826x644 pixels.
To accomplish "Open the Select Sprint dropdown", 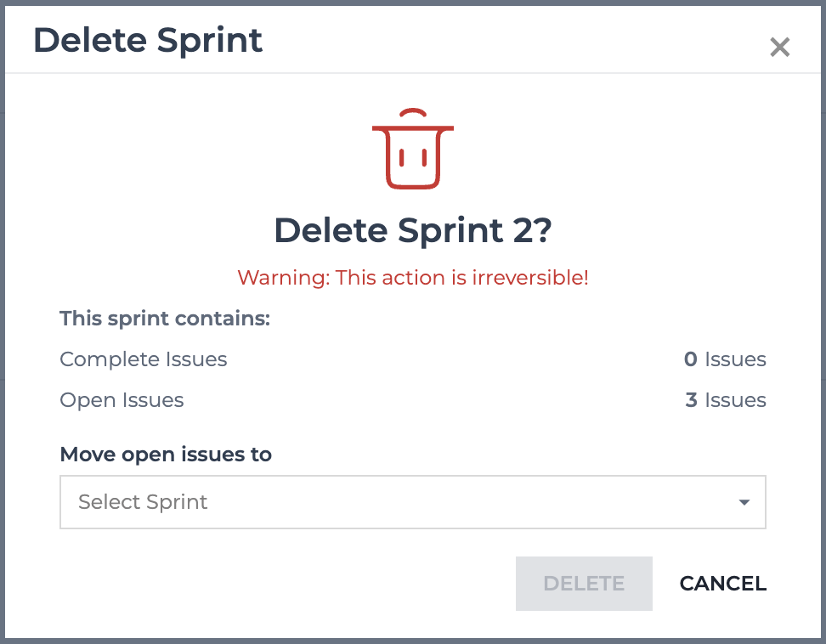I will (x=412, y=502).
